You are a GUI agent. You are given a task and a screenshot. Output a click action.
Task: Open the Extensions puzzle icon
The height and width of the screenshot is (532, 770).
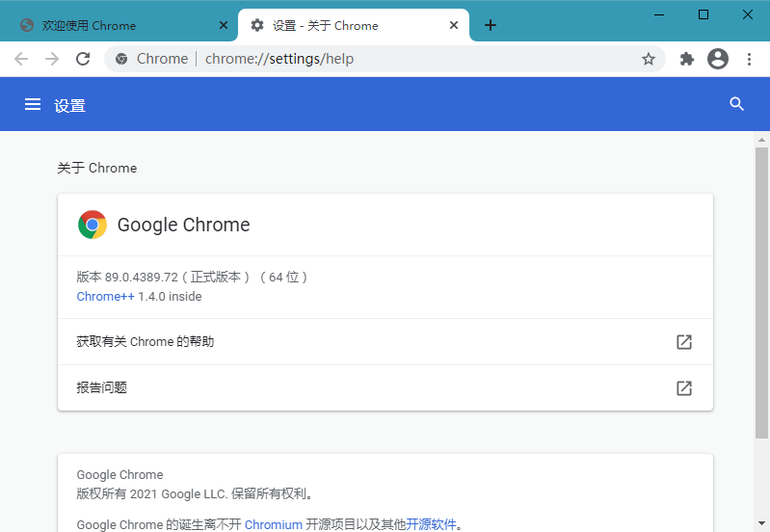(687, 59)
